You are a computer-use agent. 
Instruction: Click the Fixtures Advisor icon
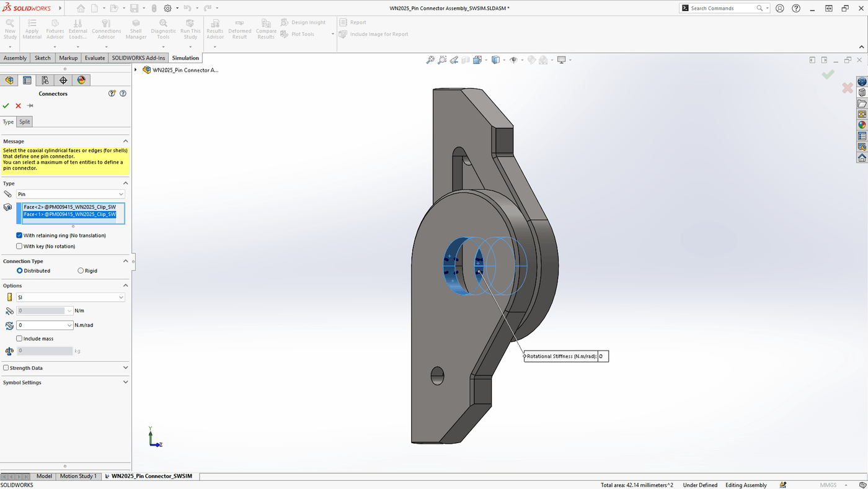(55, 28)
